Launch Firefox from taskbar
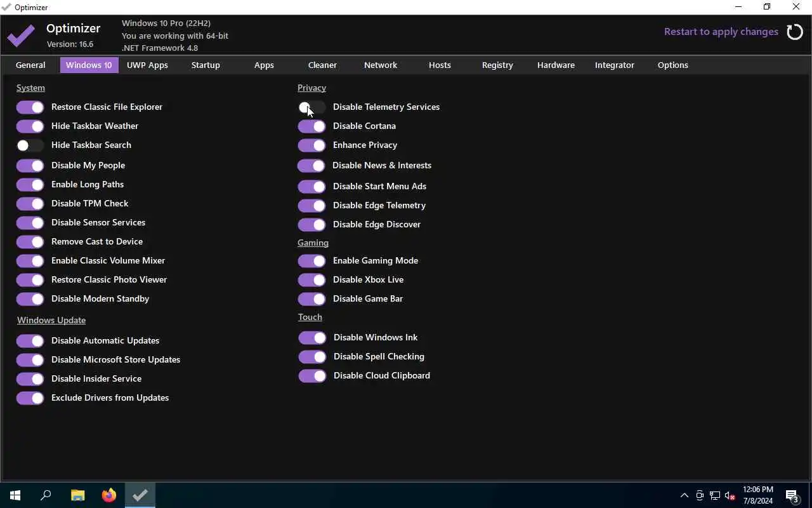Viewport: 812px width, 508px height. click(x=109, y=495)
